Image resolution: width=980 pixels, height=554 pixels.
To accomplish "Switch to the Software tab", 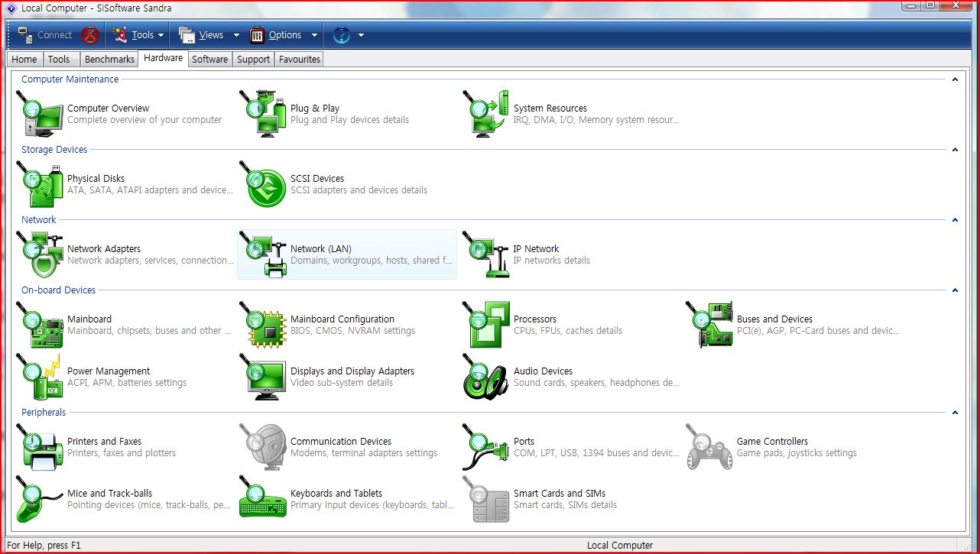I will tap(210, 59).
